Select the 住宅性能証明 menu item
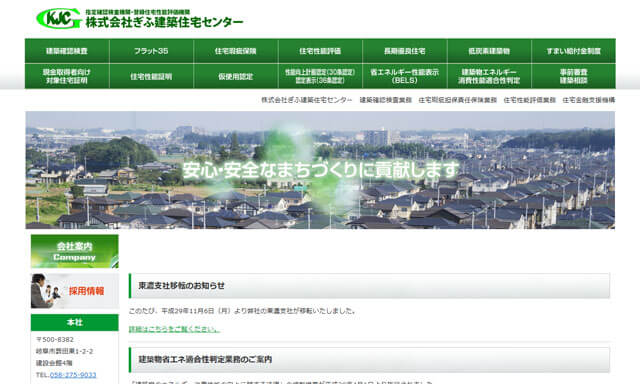This screenshot has width=640, height=384. pyautogui.click(x=151, y=76)
